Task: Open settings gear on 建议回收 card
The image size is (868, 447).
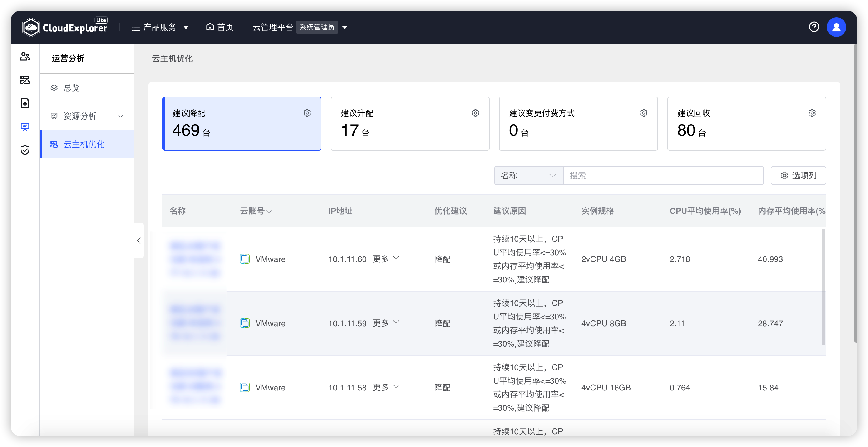Action: pos(812,113)
